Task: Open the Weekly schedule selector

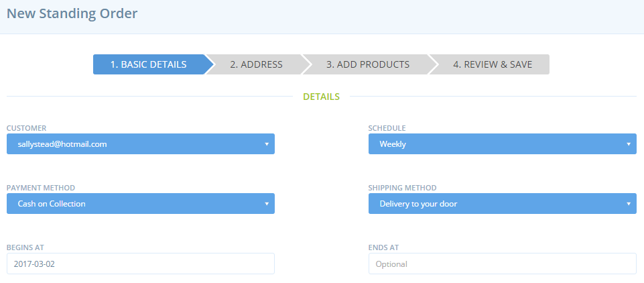Action: (503, 144)
